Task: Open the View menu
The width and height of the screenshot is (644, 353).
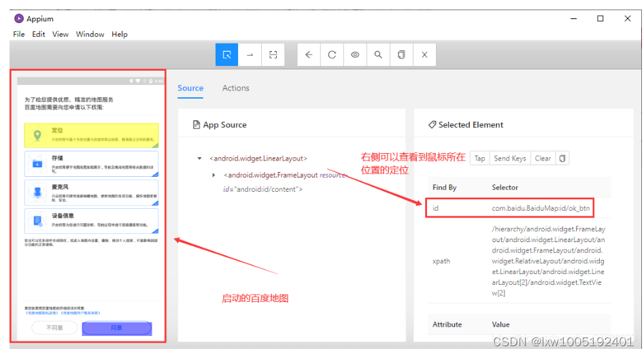Action: (61, 34)
